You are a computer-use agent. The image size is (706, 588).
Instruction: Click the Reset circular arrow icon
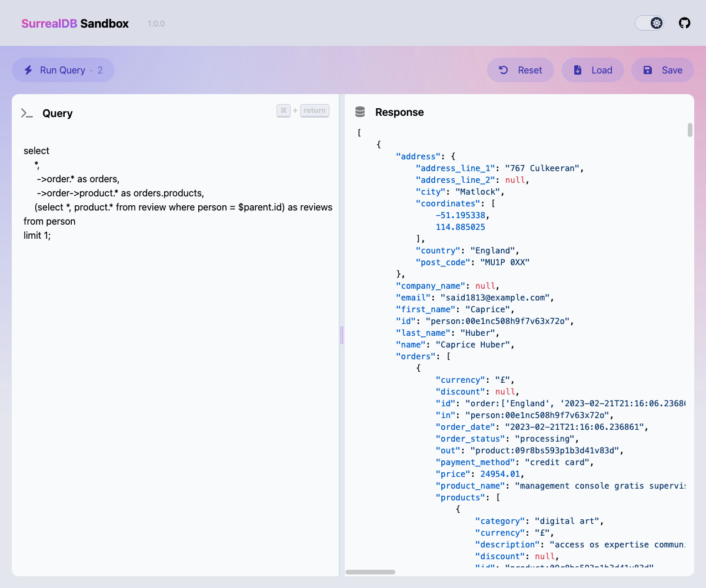504,70
